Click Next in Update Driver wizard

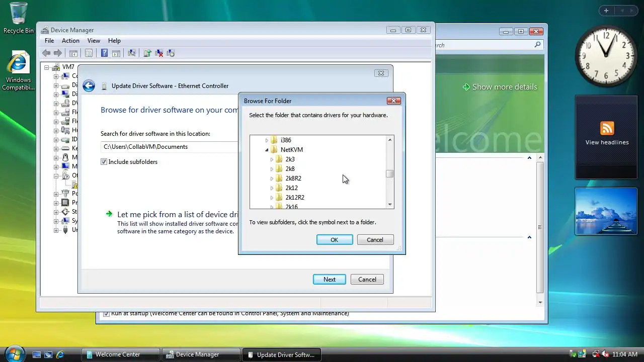pos(330,280)
